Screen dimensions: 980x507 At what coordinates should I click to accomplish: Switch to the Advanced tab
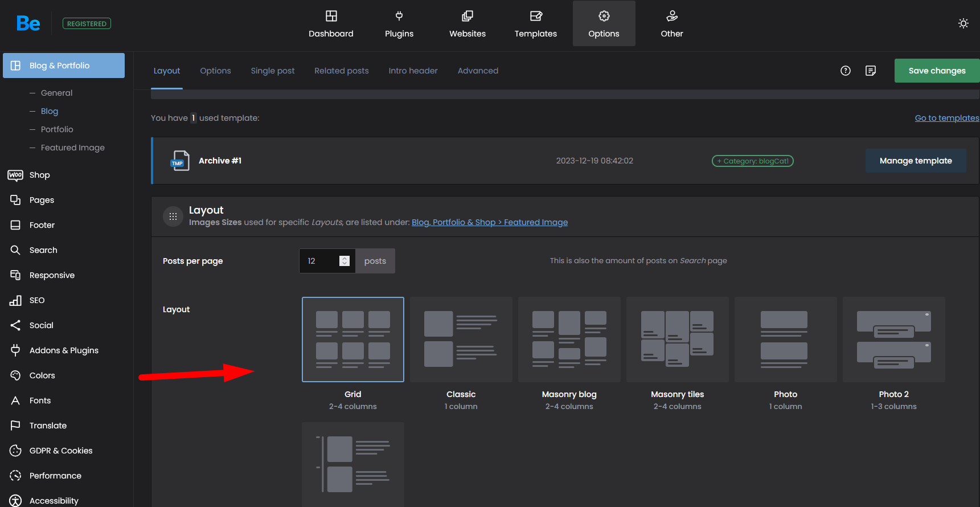tap(478, 71)
